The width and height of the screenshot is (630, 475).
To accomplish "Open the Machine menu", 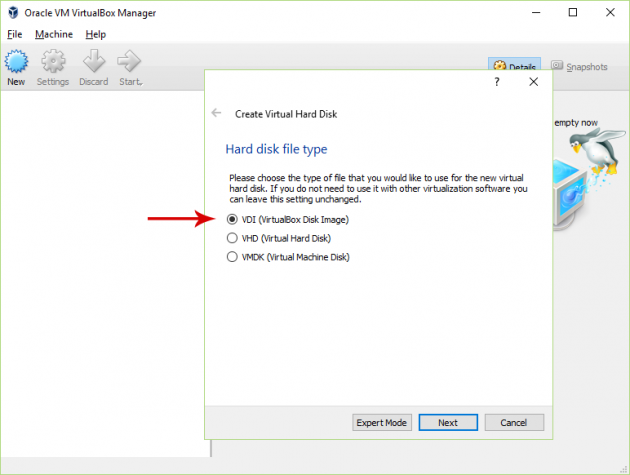I will tap(54, 34).
